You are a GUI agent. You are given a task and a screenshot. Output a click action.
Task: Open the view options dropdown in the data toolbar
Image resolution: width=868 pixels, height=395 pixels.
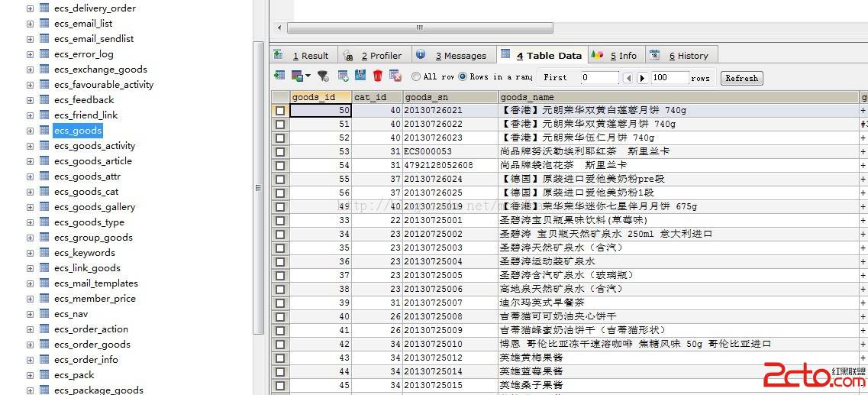(x=301, y=76)
